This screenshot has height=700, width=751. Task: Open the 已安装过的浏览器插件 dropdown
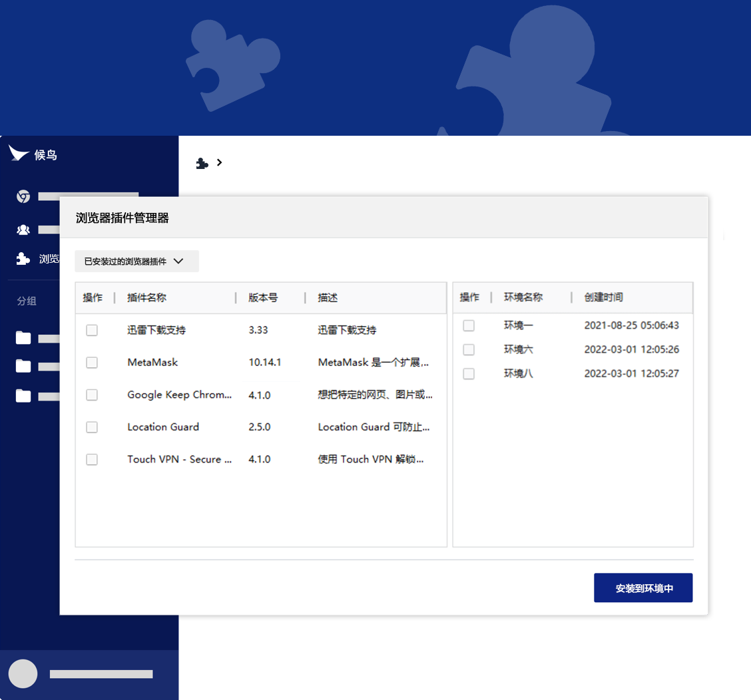(x=136, y=262)
